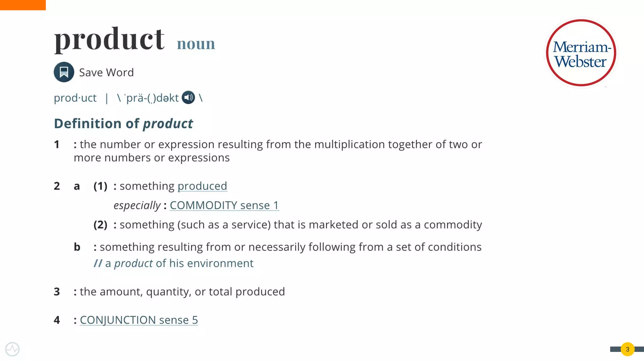Click the Merriam-Webster logo
Image resolution: width=644 pixels, height=362 pixels.
pos(581,53)
